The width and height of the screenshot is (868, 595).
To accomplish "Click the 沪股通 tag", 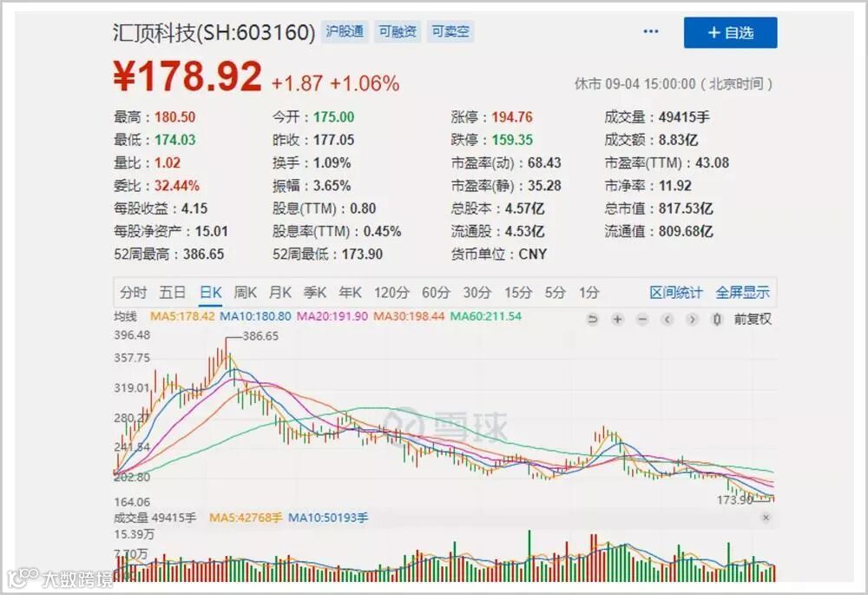I will [x=345, y=31].
